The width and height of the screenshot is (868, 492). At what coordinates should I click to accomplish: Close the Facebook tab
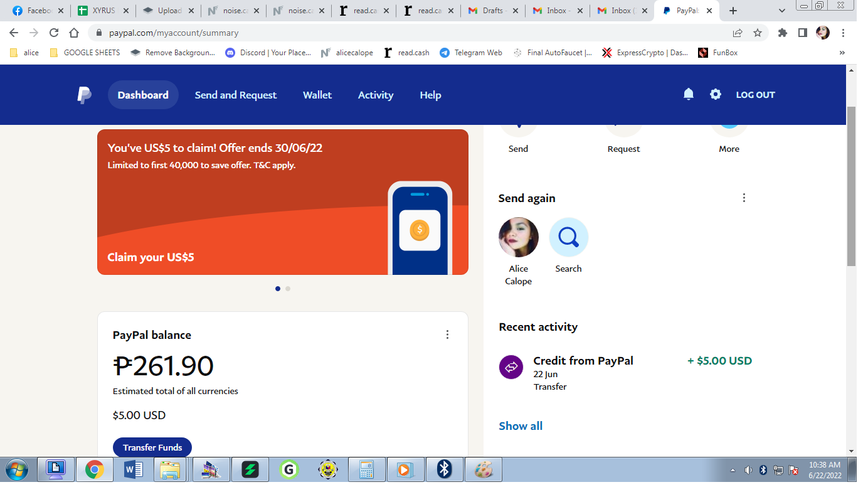[x=61, y=11]
